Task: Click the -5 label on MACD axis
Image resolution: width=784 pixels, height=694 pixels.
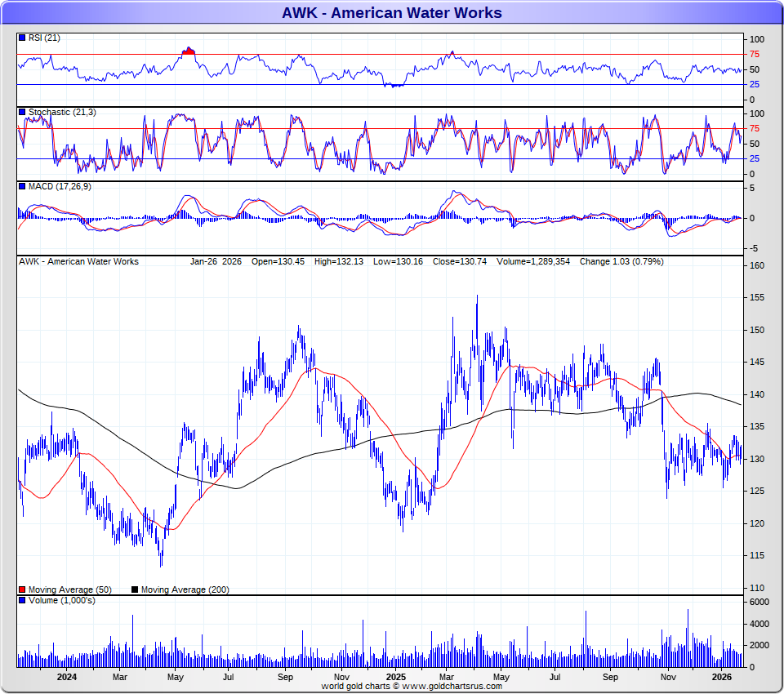Action: 754,248
